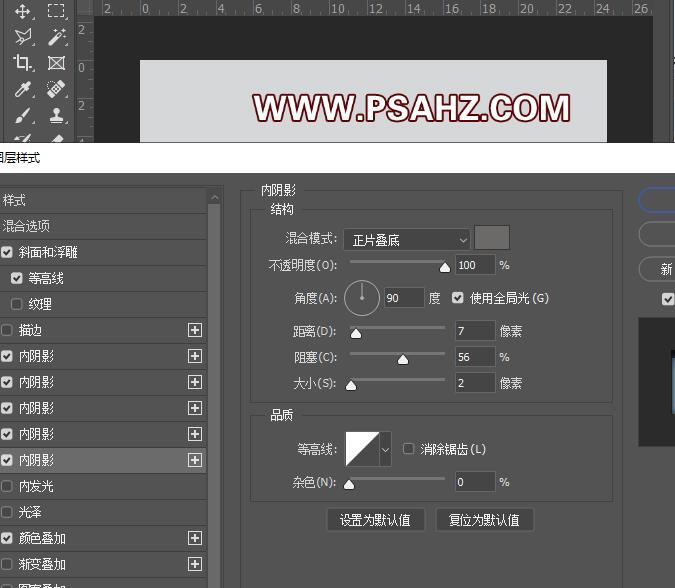Select the Healing Brush tool
Image resolution: width=675 pixels, height=588 pixels.
pyautogui.click(x=56, y=90)
